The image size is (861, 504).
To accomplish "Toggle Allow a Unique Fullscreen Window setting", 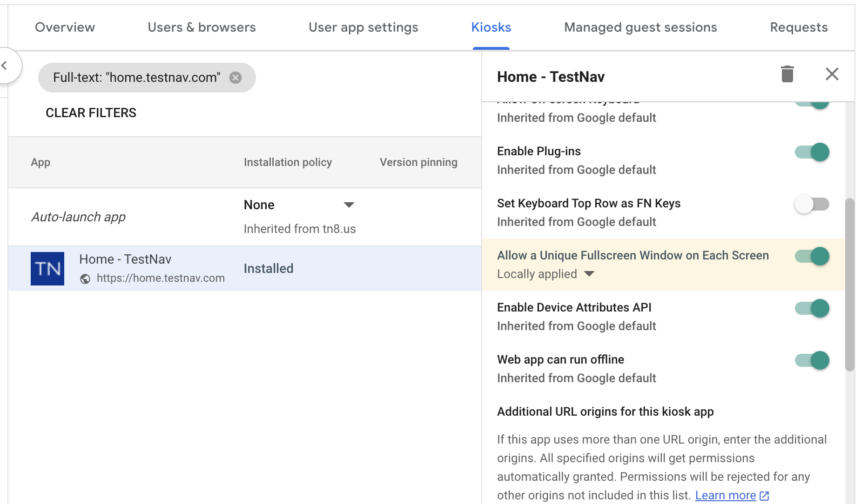I will [x=812, y=256].
